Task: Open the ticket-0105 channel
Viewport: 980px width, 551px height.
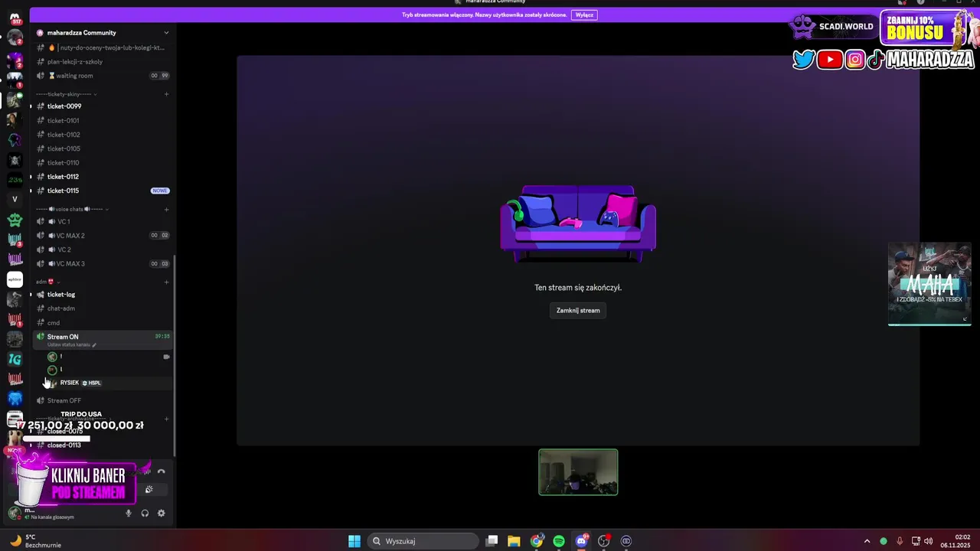Action: [103, 148]
